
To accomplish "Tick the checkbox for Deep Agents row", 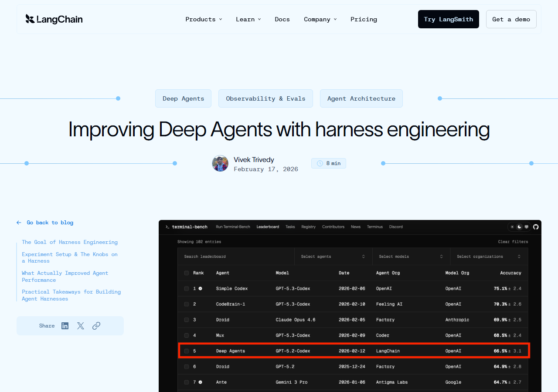I will (x=187, y=351).
